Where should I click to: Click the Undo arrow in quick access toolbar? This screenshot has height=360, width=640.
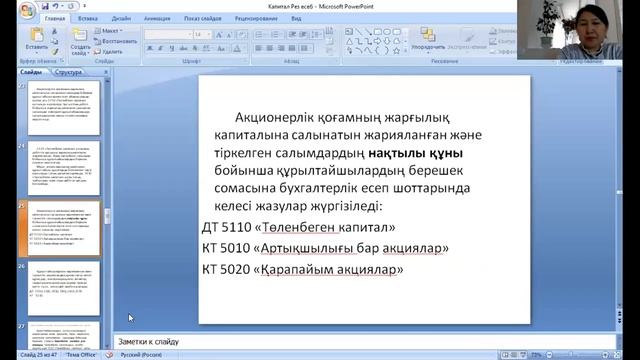click(x=56, y=6)
